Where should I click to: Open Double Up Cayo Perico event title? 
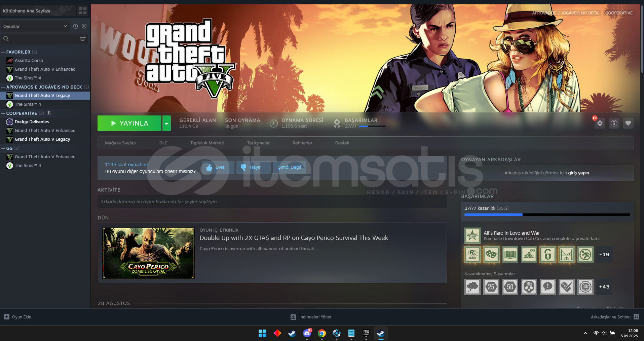(294, 238)
